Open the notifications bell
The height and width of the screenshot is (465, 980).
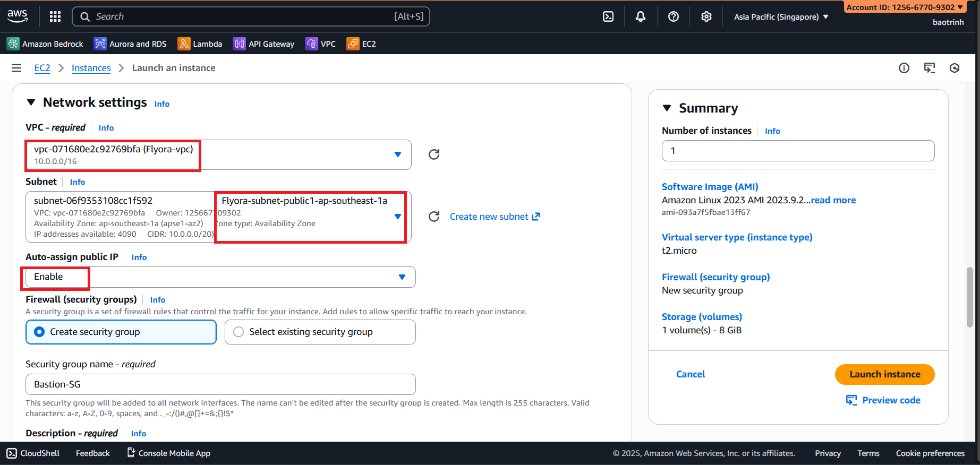[x=641, y=16]
